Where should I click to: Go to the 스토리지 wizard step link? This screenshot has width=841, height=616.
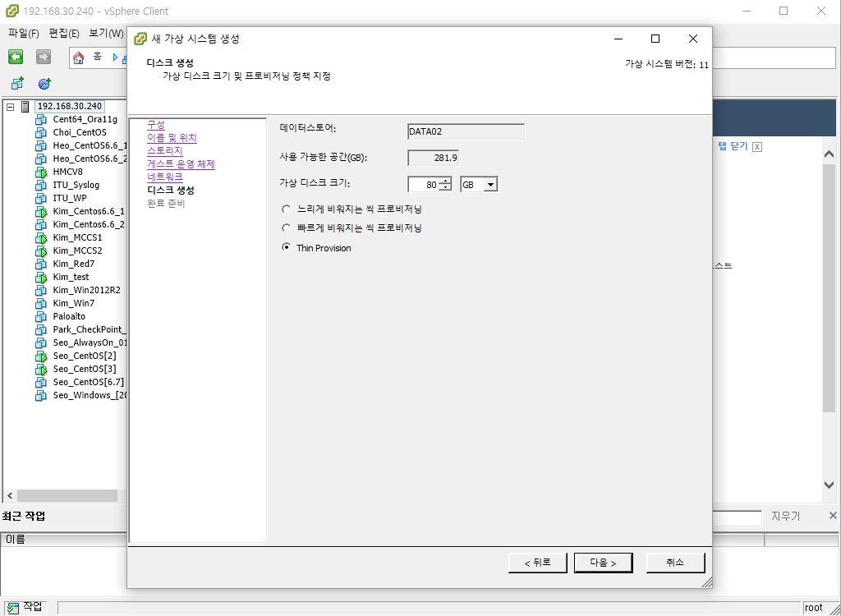(x=164, y=151)
